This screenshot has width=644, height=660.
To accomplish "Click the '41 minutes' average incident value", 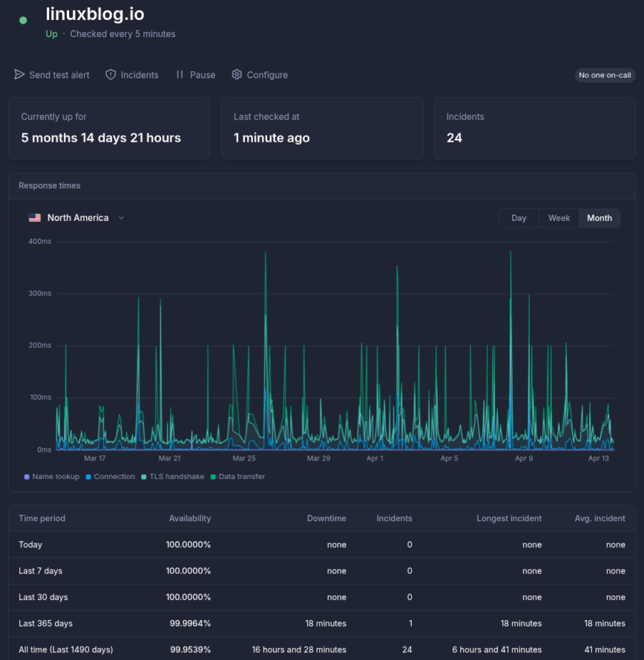I will tap(605, 650).
